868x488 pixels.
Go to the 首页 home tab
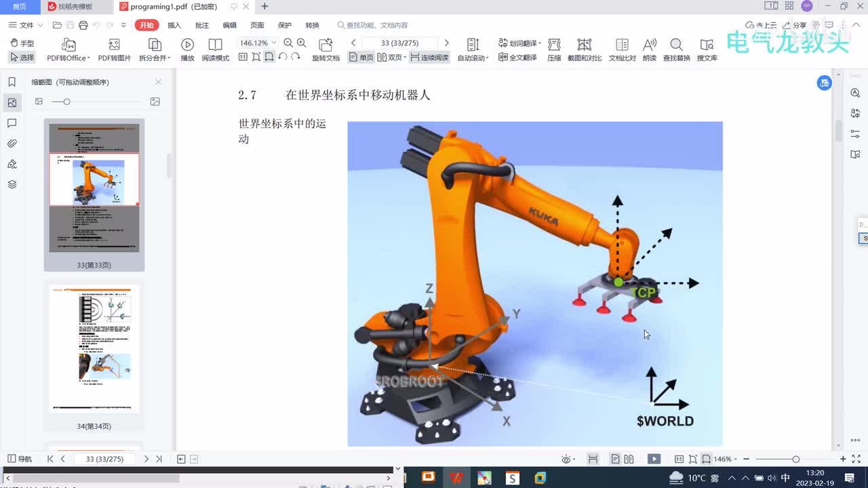(x=20, y=6)
